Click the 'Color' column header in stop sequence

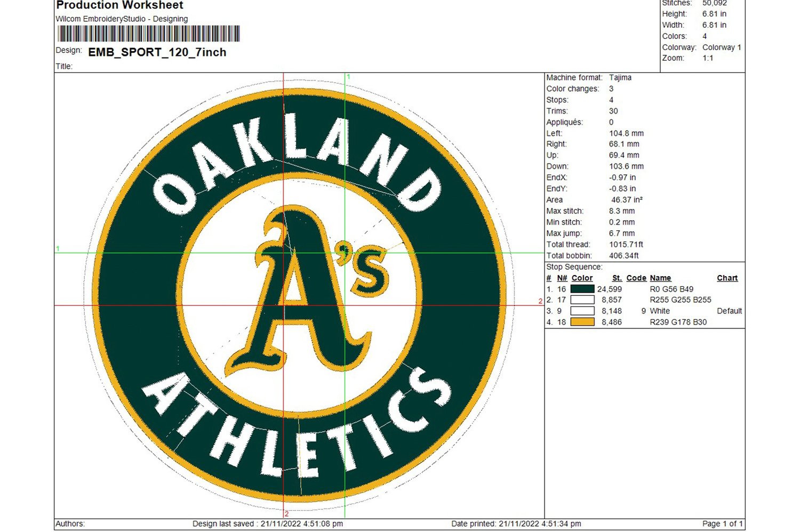coord(582,278)
